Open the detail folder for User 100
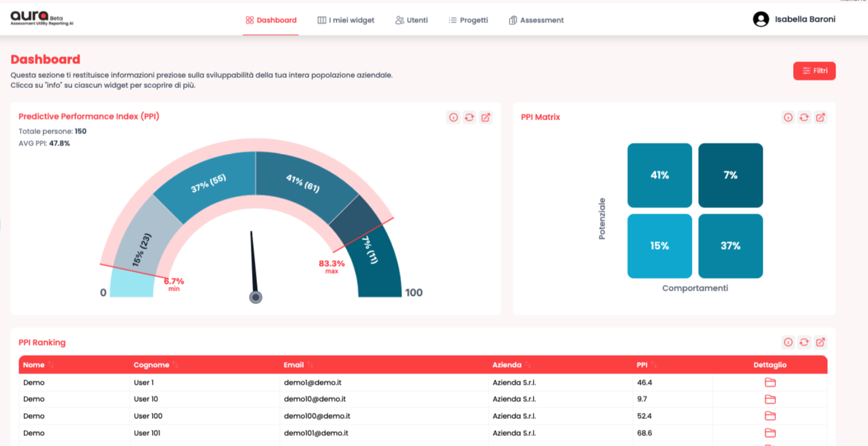Screen dimensions: 868x446 pyautogui.click(x=770, y=416)
